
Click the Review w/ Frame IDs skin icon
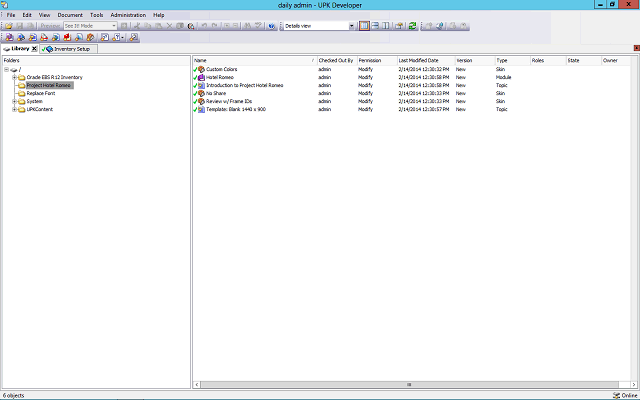(x=201, y=101)
